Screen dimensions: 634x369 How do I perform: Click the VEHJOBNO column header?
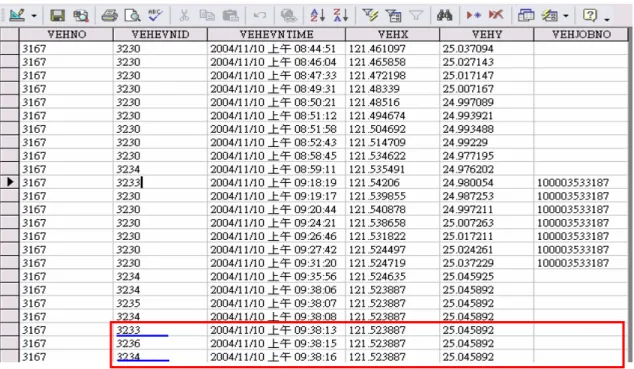[x=581, y=34]
